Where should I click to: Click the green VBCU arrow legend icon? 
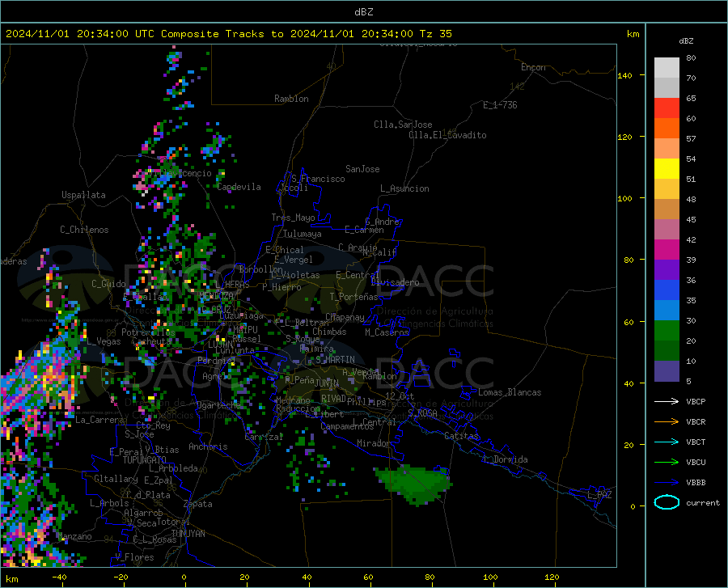pos(667,462)
